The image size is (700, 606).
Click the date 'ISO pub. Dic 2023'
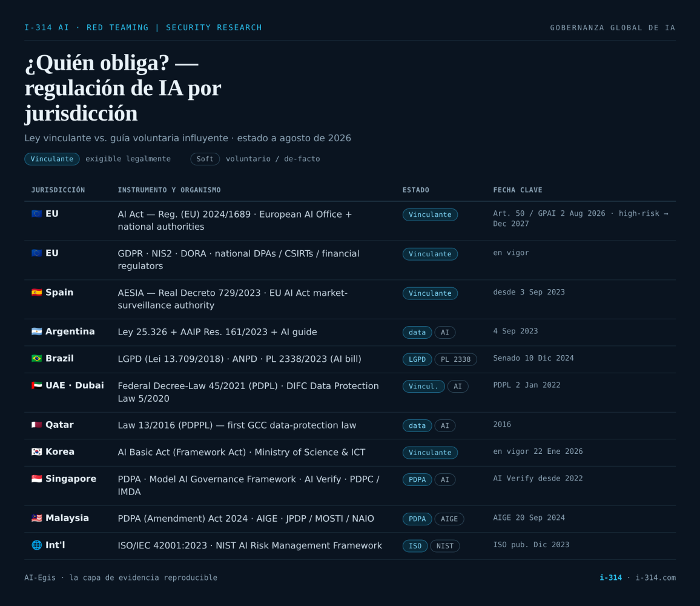coord(531,544)
